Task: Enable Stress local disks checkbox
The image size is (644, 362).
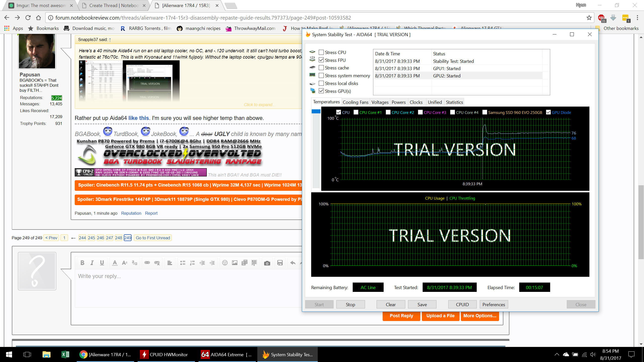Action: [321, 83]
